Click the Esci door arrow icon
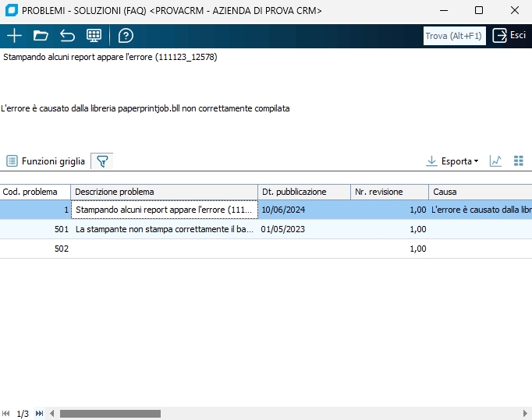The height and width of the screenshot is (420, 532). [499, 35]
